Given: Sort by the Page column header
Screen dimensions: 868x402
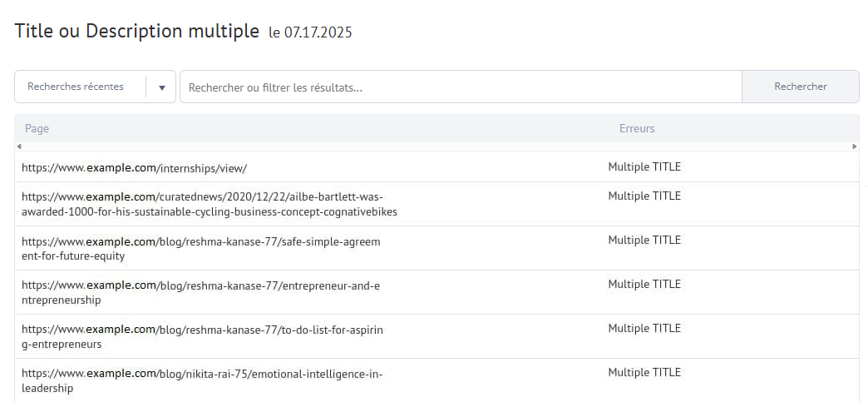Looking at the screenshot, I should click(37, 129).
